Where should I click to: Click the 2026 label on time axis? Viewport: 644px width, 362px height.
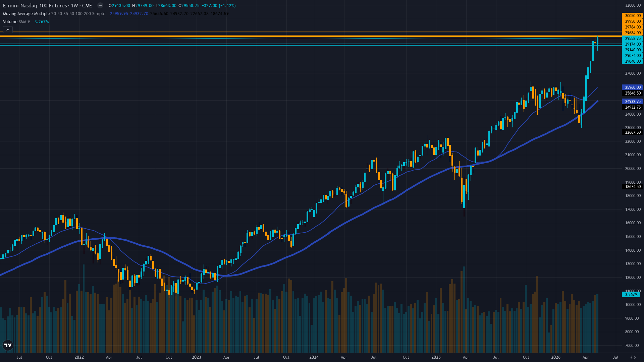556,357
